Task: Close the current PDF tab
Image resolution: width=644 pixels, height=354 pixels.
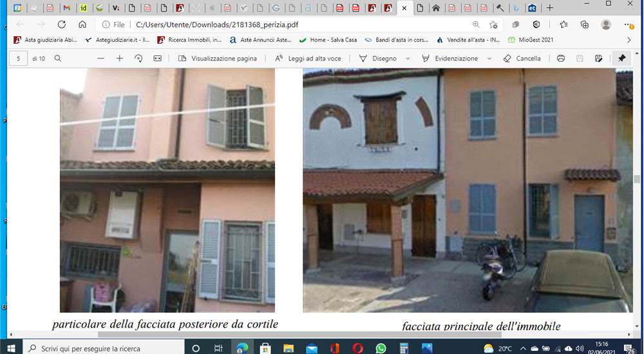Action: (404, 8)
